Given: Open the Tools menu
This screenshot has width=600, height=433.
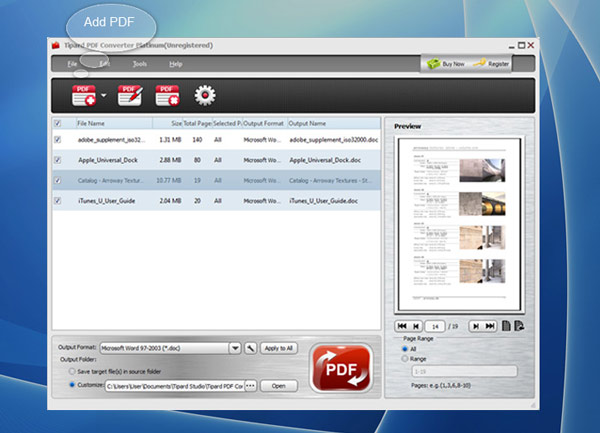Looking at the screenshot, I should pyautogui.click(x=140, y=64).
